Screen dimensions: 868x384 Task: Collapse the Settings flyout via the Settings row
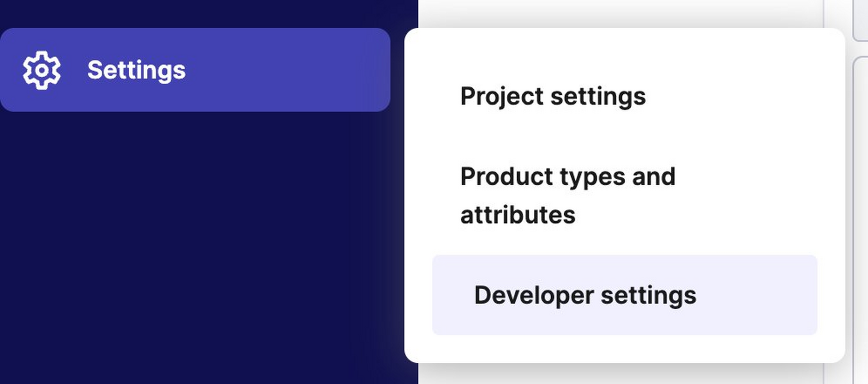point(195,70)
